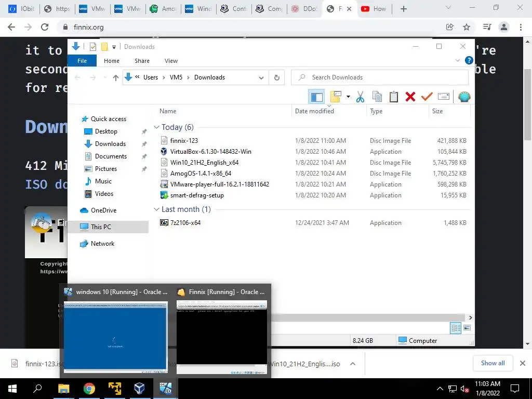Click the Properties quick access toolbar icon

tap(93, 46)
